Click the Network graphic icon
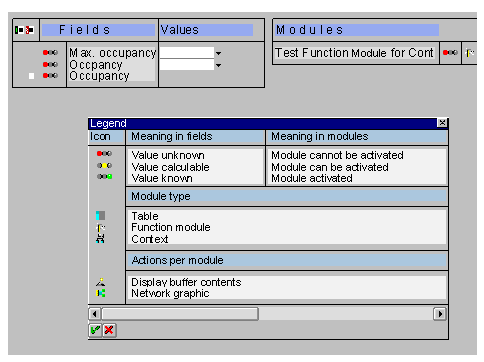 (x=100, y=293)
